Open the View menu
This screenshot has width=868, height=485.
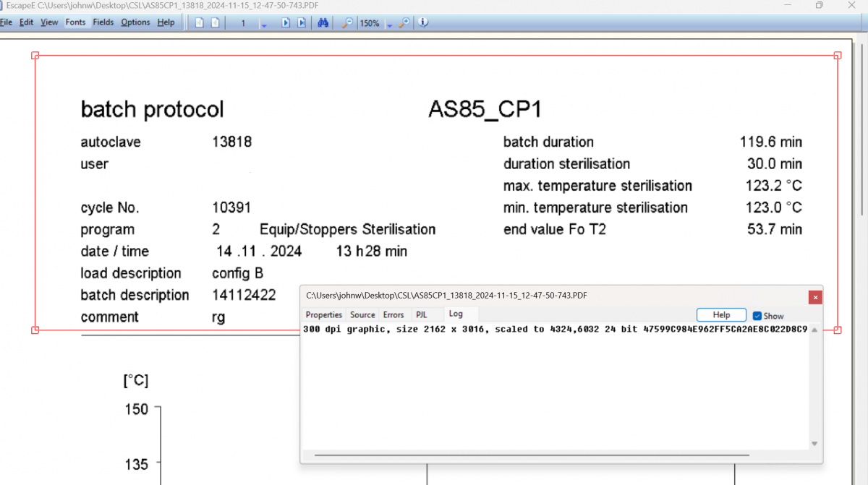[49, 22]
